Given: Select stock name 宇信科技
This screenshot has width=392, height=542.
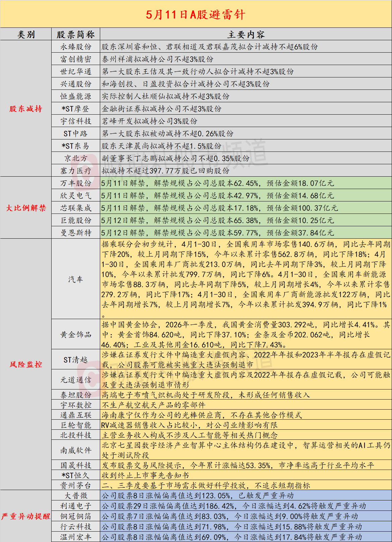Looking at the screenshot, I should [x=76, y=121].
